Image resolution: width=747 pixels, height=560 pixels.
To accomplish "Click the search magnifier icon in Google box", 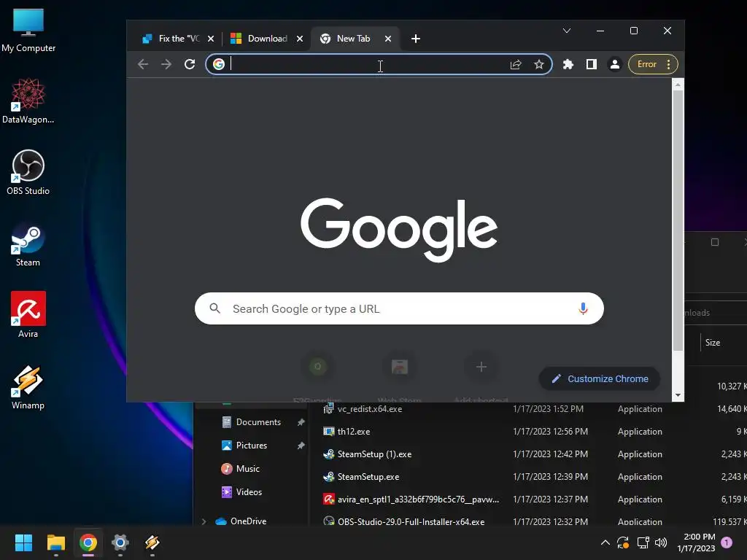I will pyautogui.click(x=215, y=308).
